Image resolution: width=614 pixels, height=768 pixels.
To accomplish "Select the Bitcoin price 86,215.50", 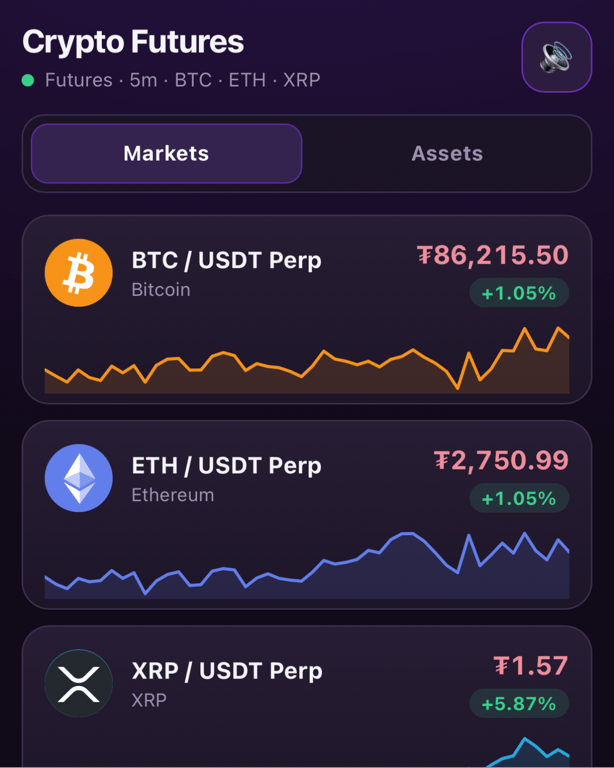I will point(493,255).
